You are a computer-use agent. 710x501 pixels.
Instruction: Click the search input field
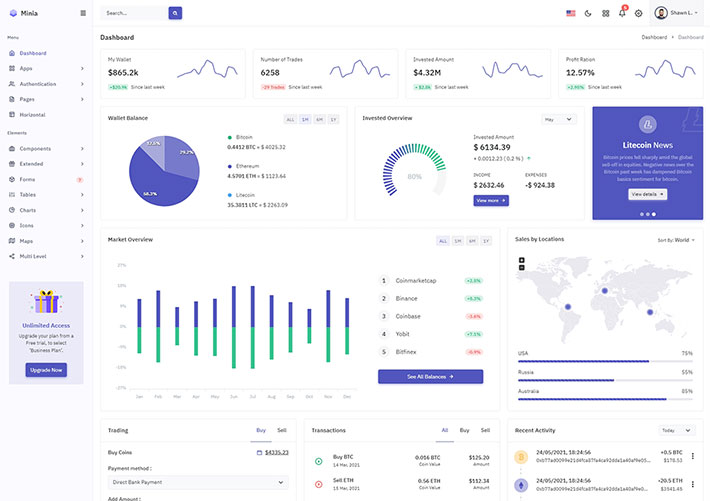[x=134, y=13]
